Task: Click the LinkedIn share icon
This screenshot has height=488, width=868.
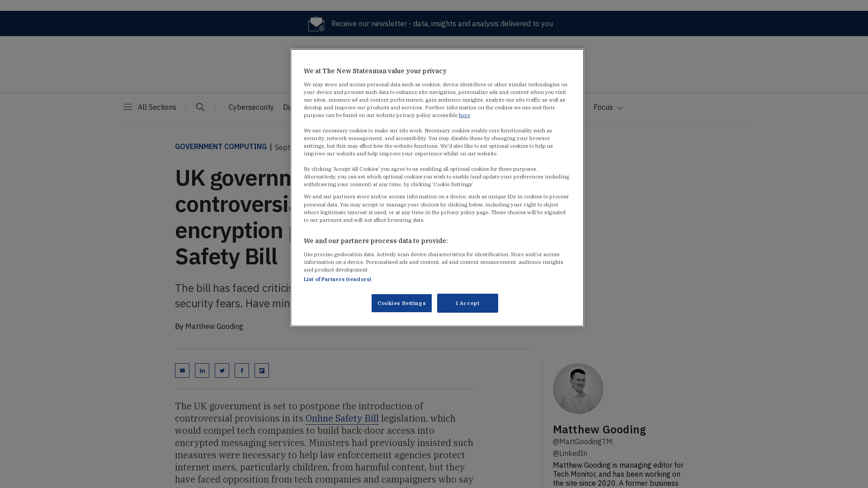Action: pos(202,371)
